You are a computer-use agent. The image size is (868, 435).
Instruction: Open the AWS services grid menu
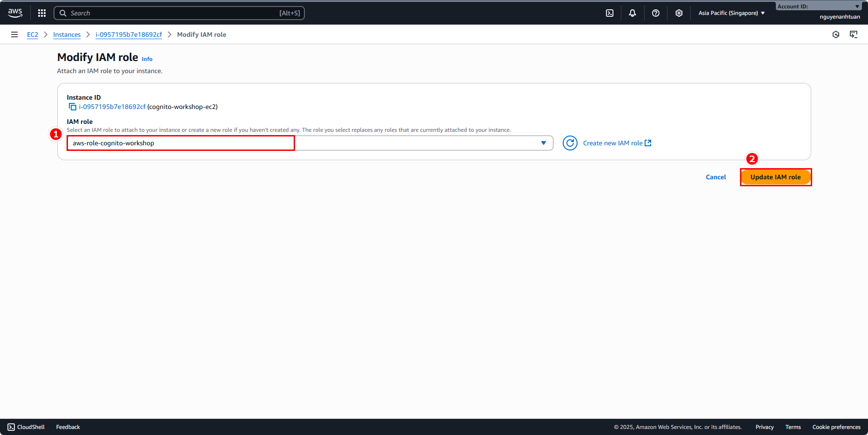pyautogui.click(x=42, y=13)
